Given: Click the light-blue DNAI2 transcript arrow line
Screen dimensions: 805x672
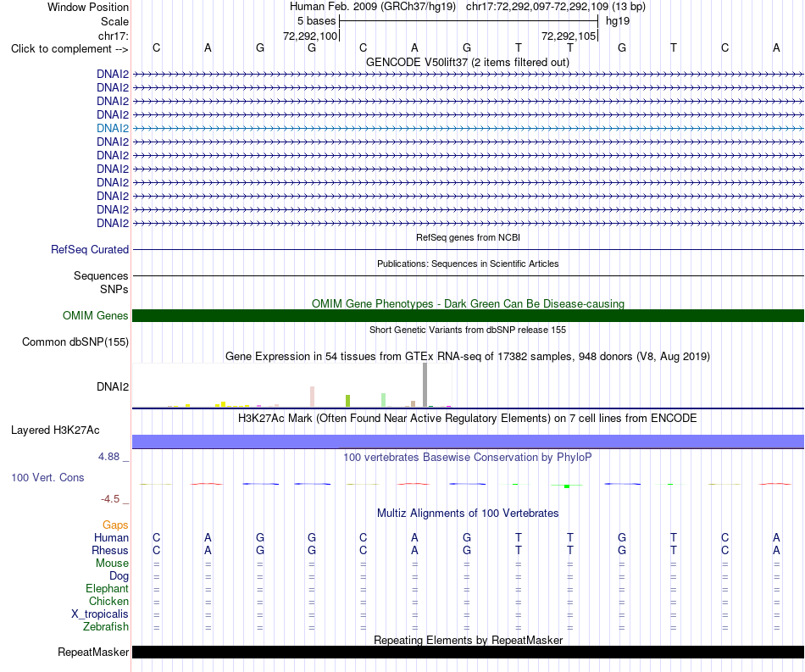Looking at the screenshot, I should click(468, 128).
